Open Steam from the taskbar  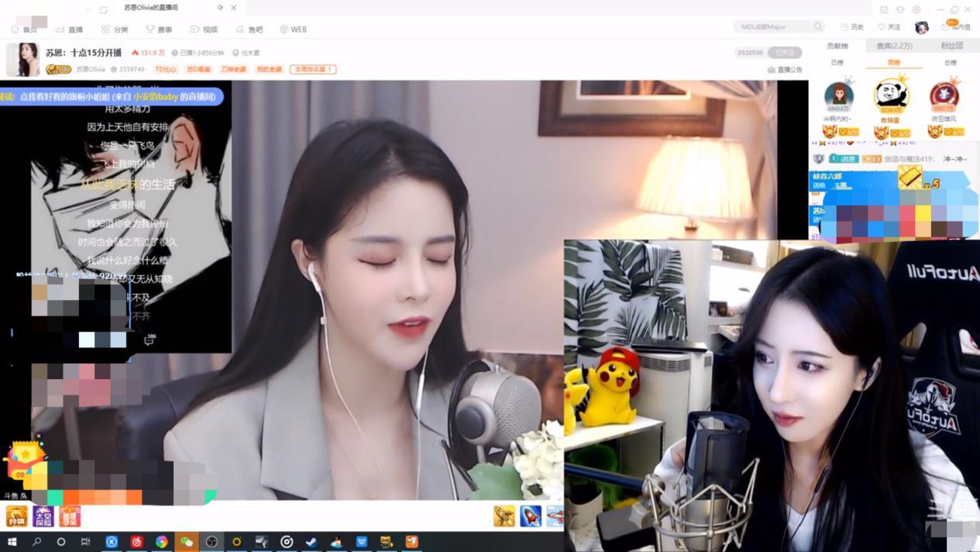coord(311,542)
